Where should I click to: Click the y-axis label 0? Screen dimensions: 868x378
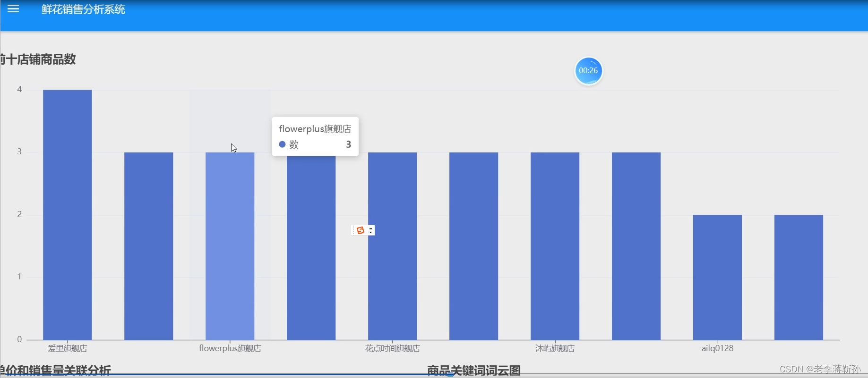pos(19,339)
